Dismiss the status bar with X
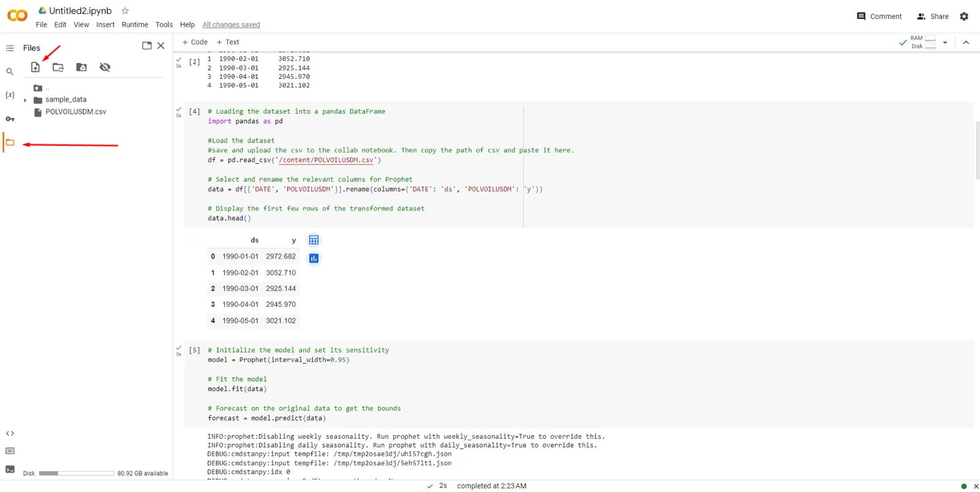Viewport: 980px width, 492px height. coord(976,486)
